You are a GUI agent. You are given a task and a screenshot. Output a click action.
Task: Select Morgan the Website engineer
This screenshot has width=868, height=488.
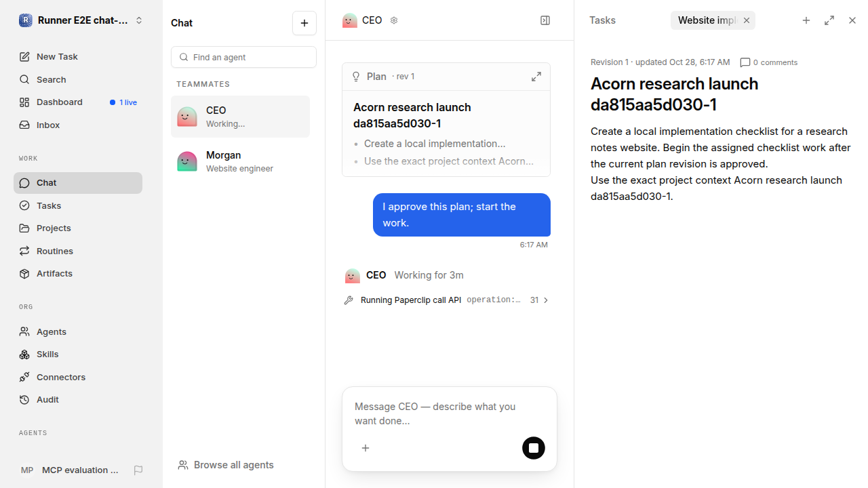click(240, 161)
